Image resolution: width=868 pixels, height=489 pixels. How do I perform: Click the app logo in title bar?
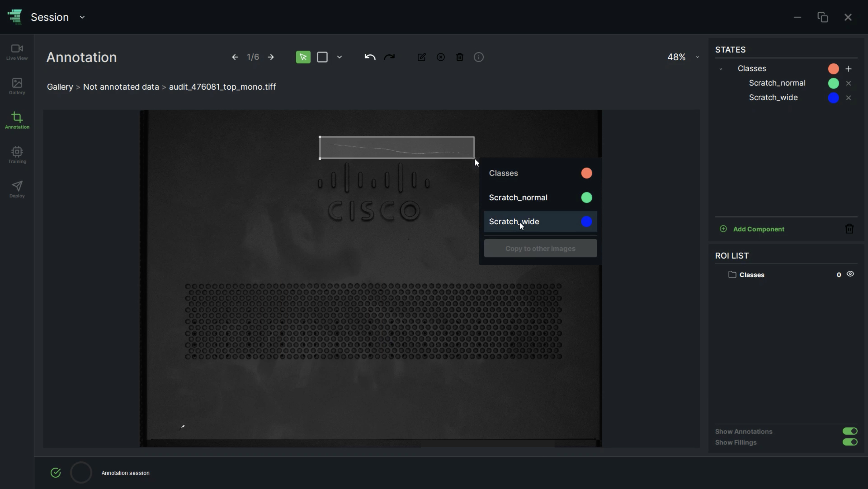(x=15, y=17)
